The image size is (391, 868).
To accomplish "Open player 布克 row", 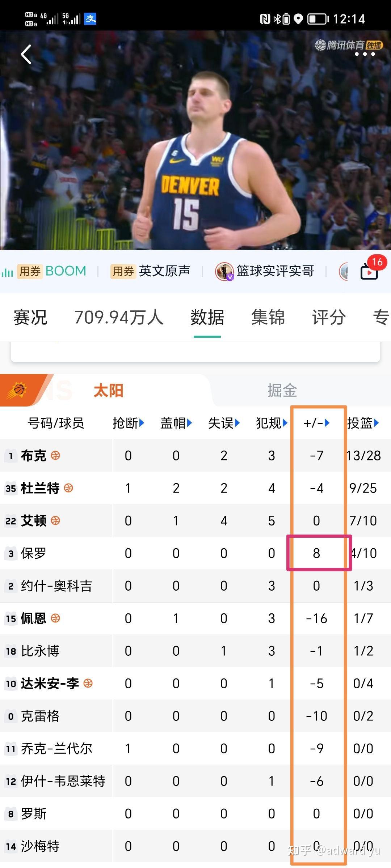I will (195, 455).
